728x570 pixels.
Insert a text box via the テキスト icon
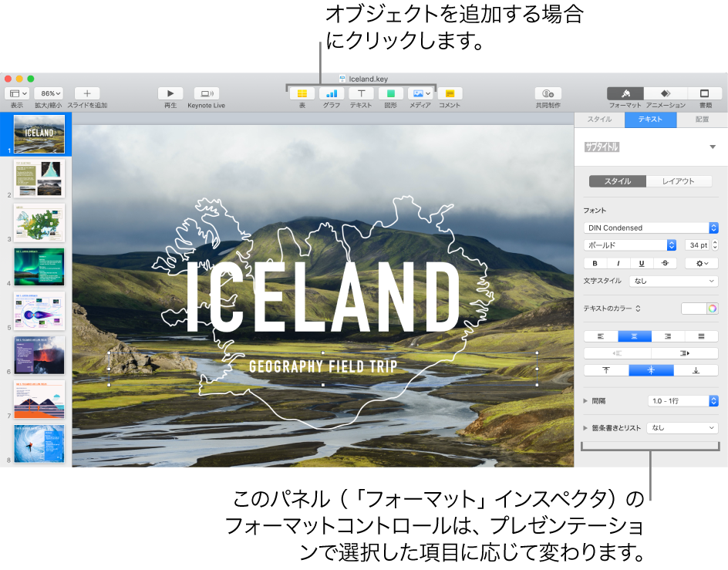360,93
